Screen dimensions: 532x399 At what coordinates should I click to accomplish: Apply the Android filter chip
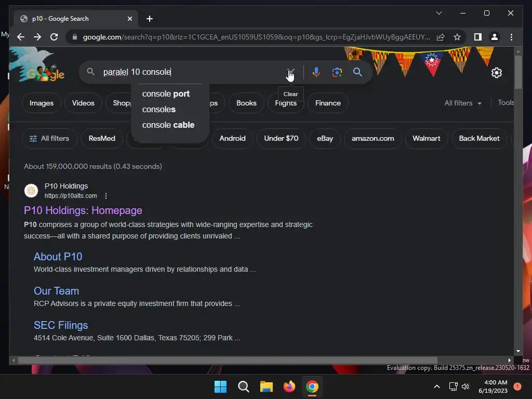click(x=232, y=138)
